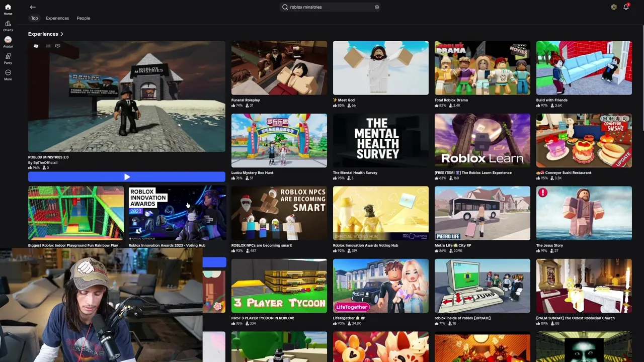Open the Meet God experience thumbnail
This screenshot has height=362, width=644.
380,68
